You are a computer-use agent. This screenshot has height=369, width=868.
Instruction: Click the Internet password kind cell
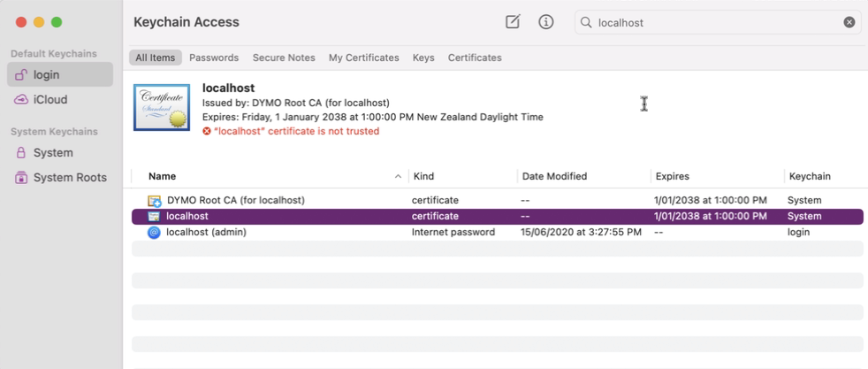(x=453, y=232)
